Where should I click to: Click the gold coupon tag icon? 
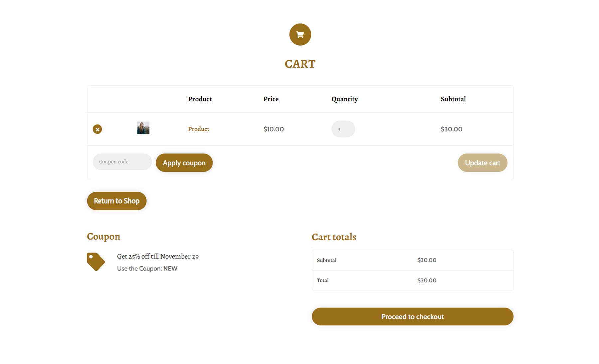tap(96, 261)
